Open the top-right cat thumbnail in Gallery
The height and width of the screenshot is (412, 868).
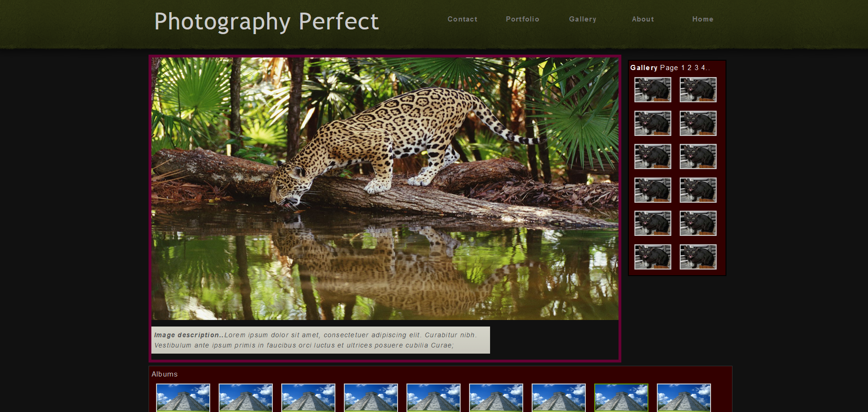click(698, 90)
